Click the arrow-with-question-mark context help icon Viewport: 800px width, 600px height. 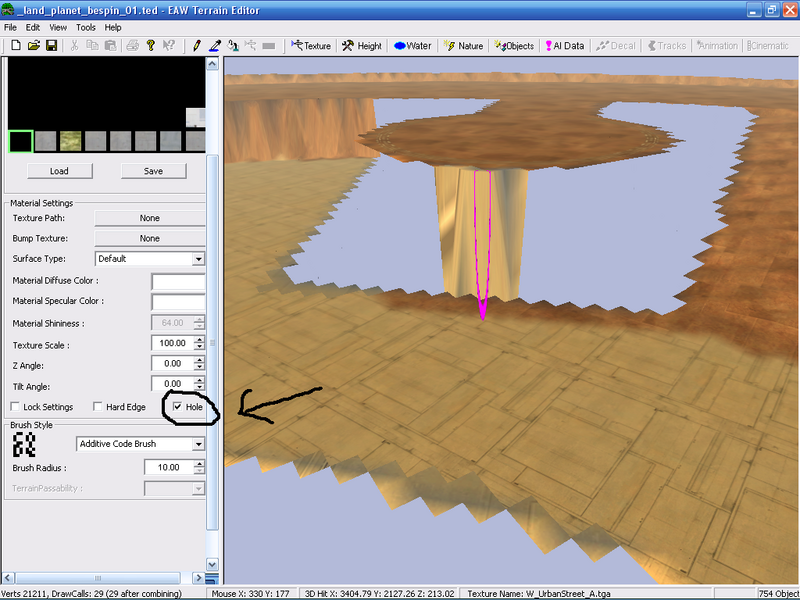pos(168,45)
